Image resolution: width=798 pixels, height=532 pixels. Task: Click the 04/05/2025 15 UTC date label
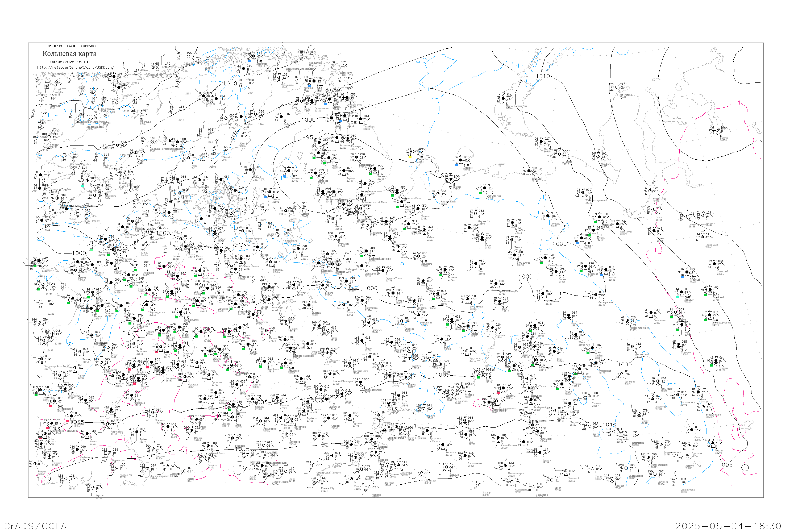70,62
